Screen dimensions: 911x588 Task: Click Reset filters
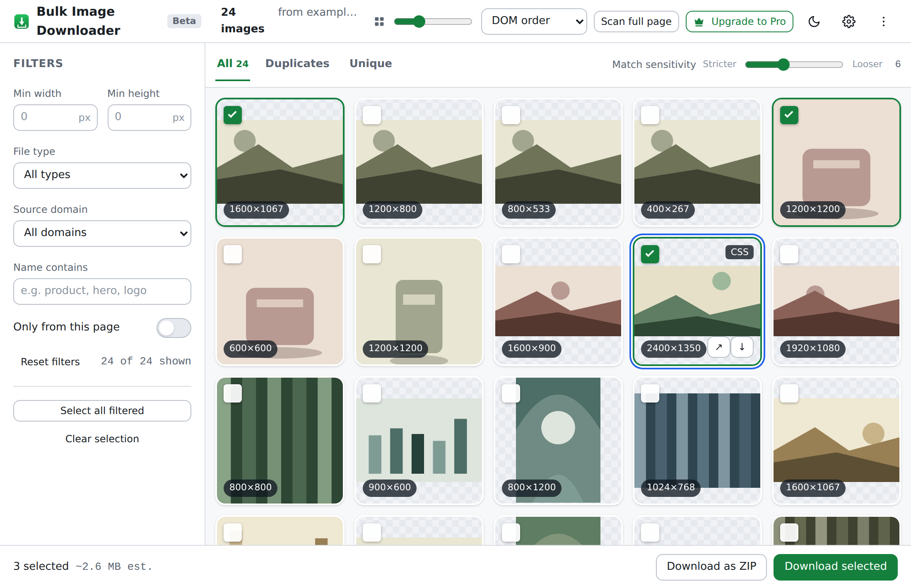click(51, 361)
